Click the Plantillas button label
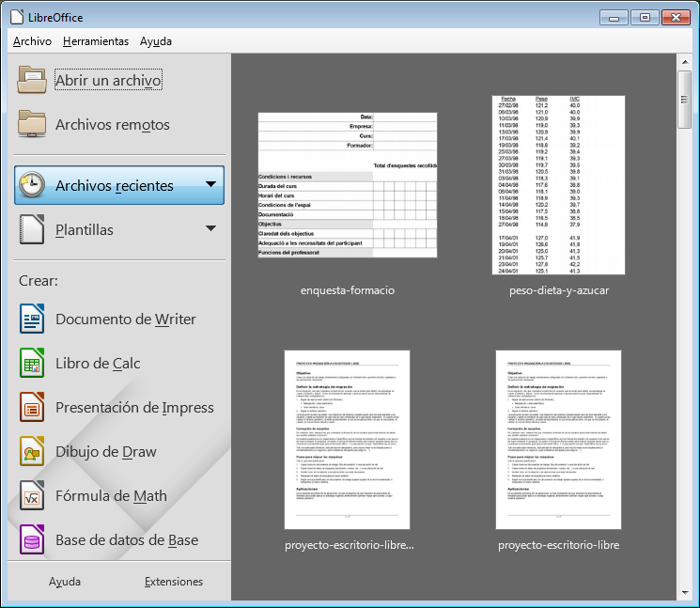This screenshot has width=700, height=608. coord(85,230)
